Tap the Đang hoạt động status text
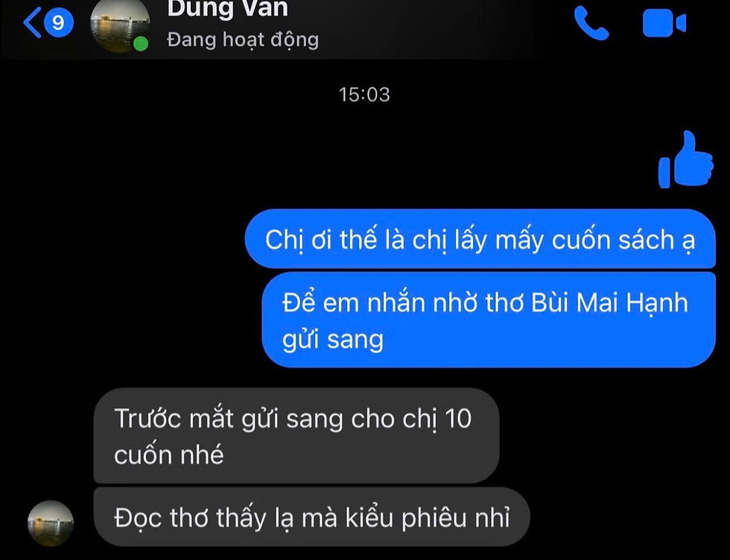Image resolution: width=730 pixels, height=560 pixels. click(x=243, y=40)
